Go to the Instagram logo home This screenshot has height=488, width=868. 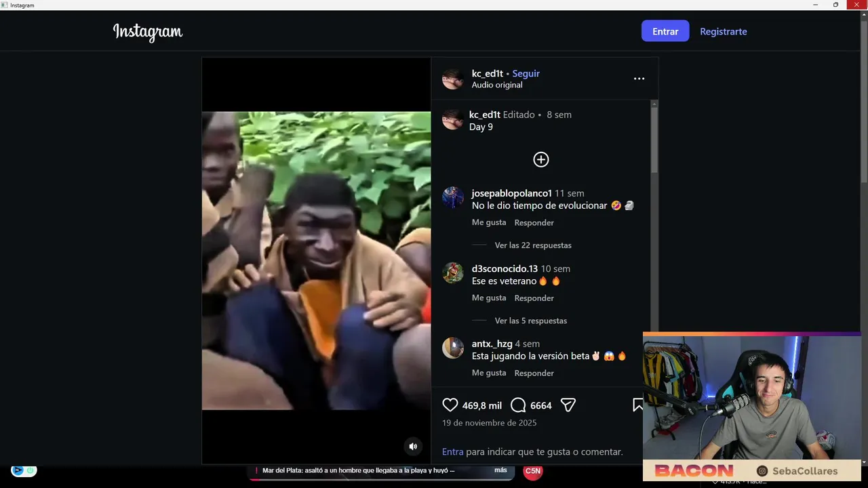click(x=148, y=31)
